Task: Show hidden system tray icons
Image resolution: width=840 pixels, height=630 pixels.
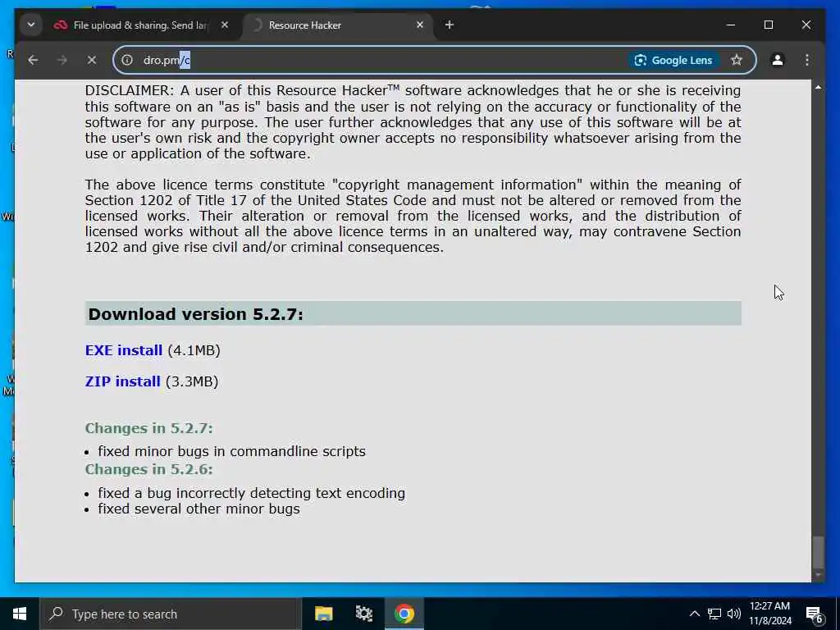Action: [694, 614]
